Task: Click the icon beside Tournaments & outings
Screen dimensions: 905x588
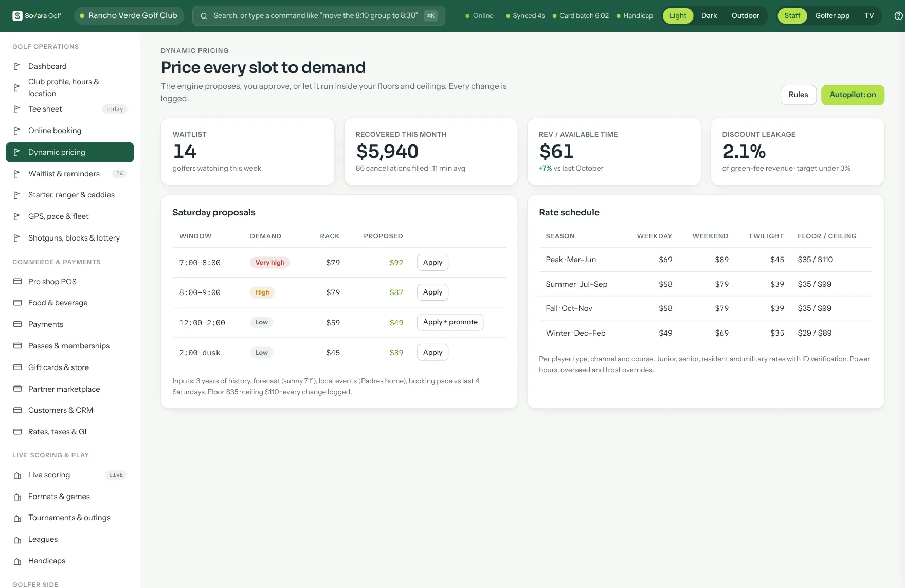Action: coord(17,518)
